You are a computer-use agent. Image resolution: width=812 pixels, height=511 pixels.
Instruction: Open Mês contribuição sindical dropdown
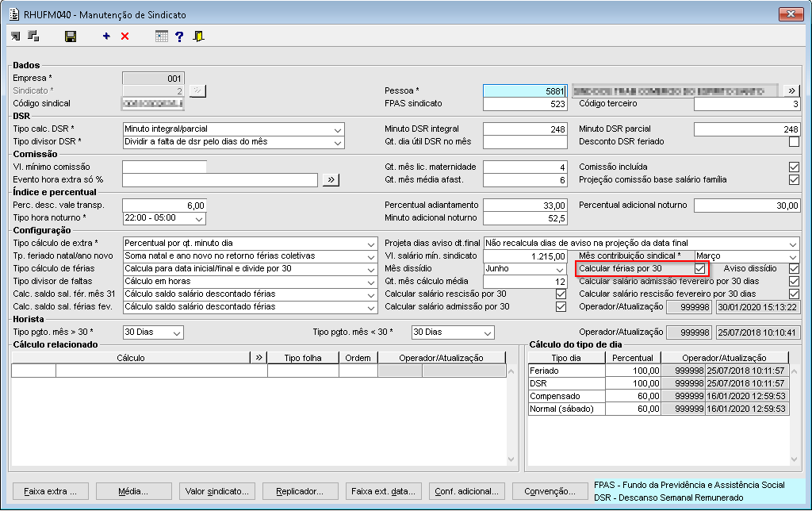793,256
